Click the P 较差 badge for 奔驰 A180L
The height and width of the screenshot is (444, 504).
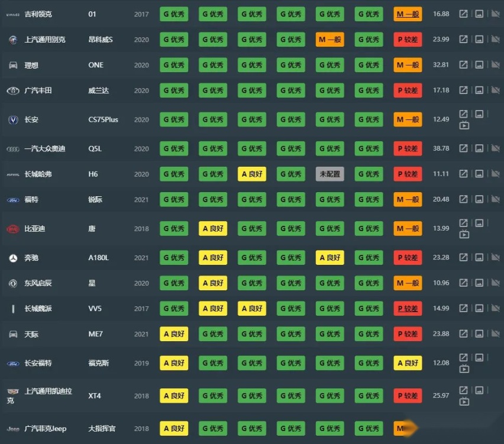pos(408,257)
